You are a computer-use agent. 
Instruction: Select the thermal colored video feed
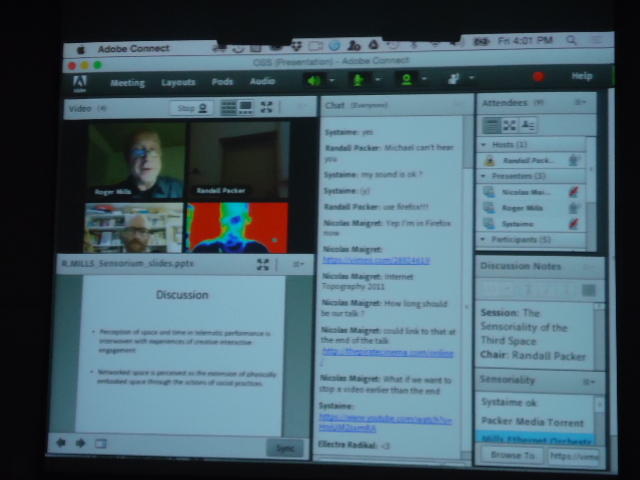click(x=237, y=227)
